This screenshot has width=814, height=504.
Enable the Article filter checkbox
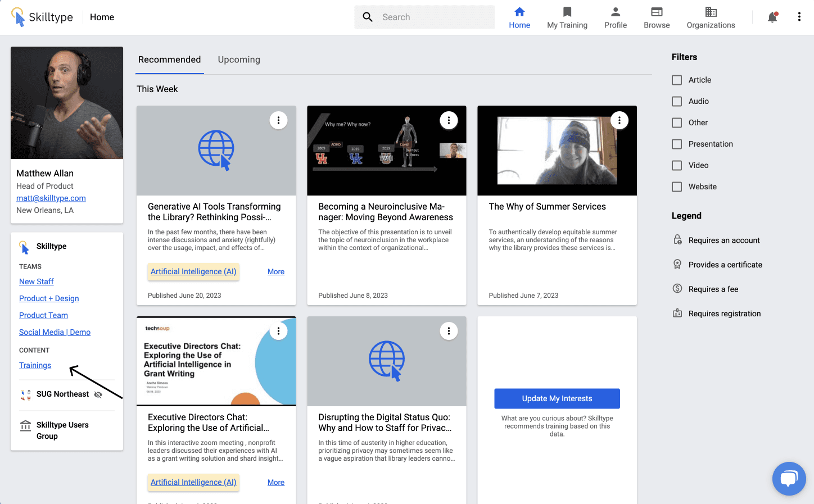click(677, 80)
